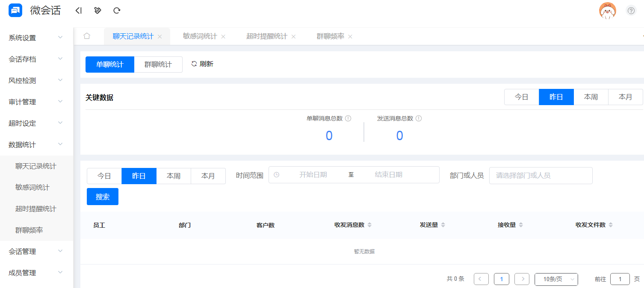Toggle the 今日 period in 关键数据
The width and height of the screenshot is (644, 288).
click(521, 97)
